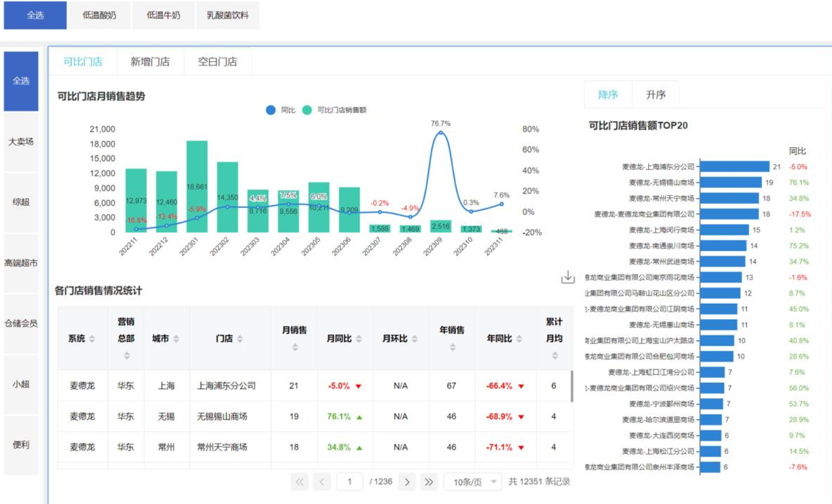Go to next page of table
The height and width of the screenshot is (504, 832).
tap(407, 482)
